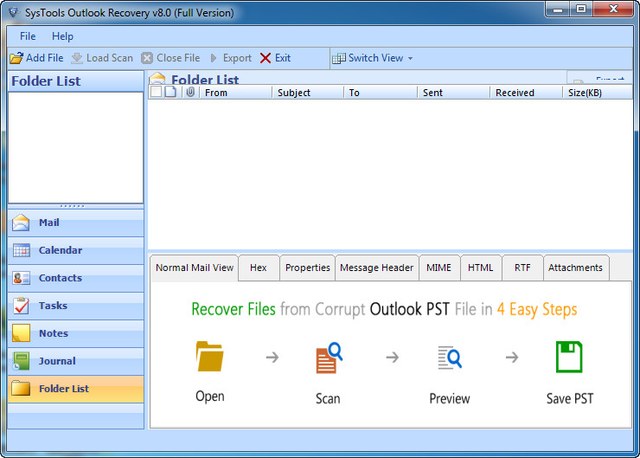Toggle the select-all checkbox in header

click(155, 92)
